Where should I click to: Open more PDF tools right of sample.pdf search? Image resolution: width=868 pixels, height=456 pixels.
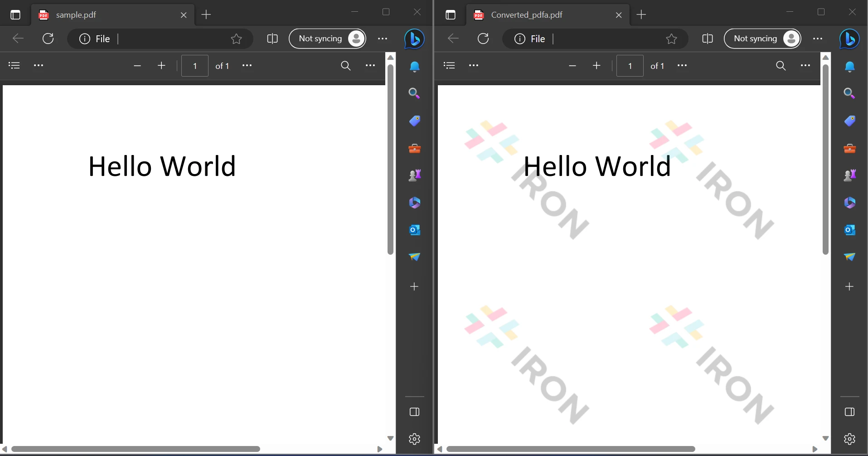[x=370, y=65]
